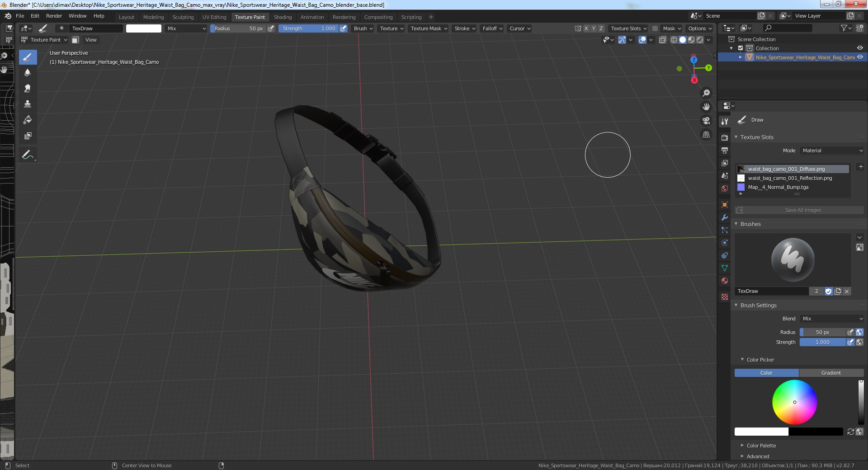Hide the Nike waist bag object eye

pyautogui.click(x=860, y=57)
